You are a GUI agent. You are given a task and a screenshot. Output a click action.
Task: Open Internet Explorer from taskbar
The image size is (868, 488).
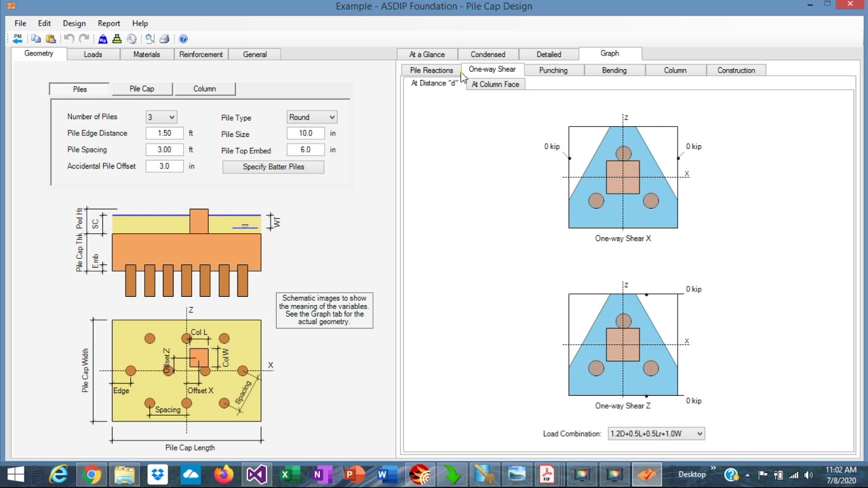[x=58, y=474]
